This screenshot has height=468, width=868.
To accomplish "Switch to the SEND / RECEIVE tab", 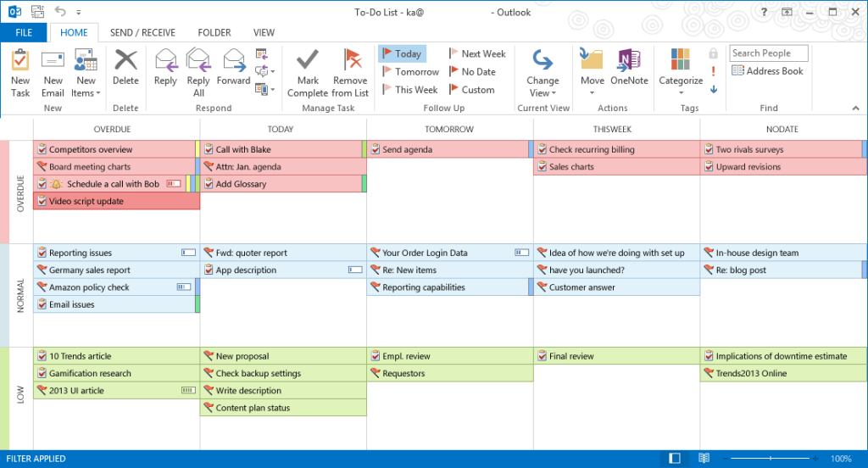I will (x=142, y=33).
